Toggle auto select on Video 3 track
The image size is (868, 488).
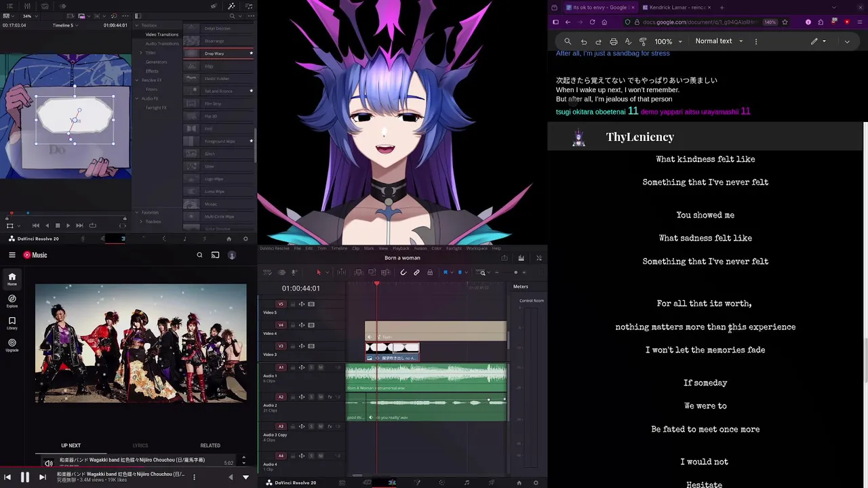tap(302, 346)
